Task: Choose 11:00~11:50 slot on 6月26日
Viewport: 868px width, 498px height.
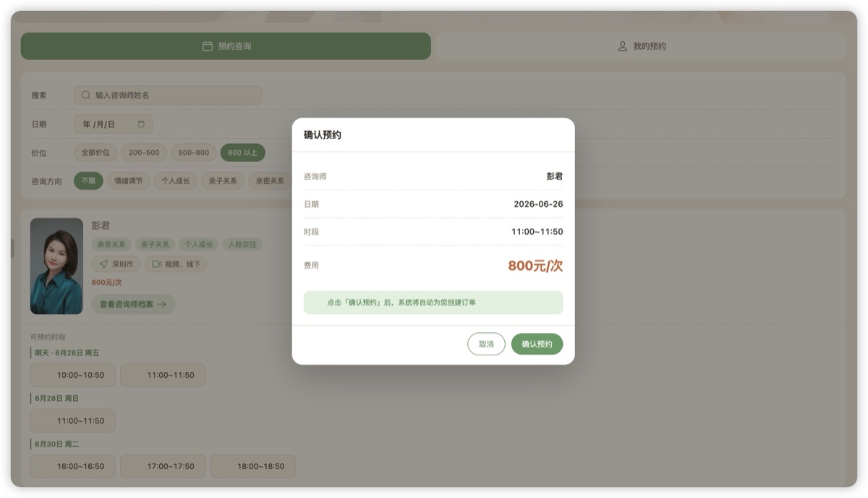Action: (x=163, y=375)
